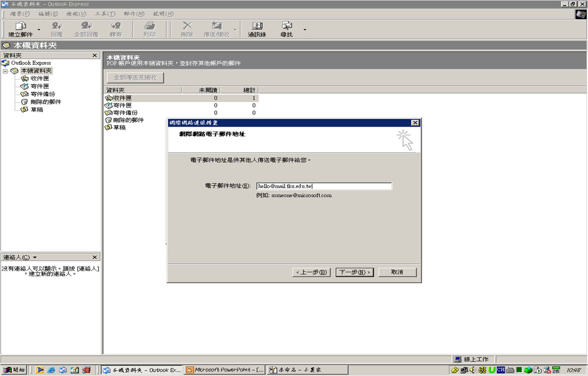The width and height of the screenshot is (588, 376).
Task: Open the 通訊錄 (address book) toolbar icon
Action: tap(257, 29)
